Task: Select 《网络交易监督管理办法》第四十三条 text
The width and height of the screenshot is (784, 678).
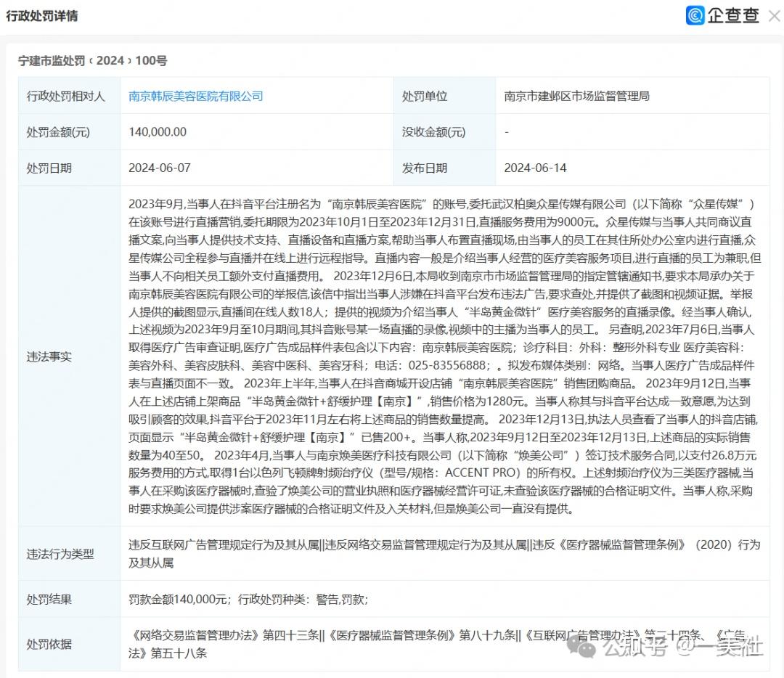Action: point(224,635)
